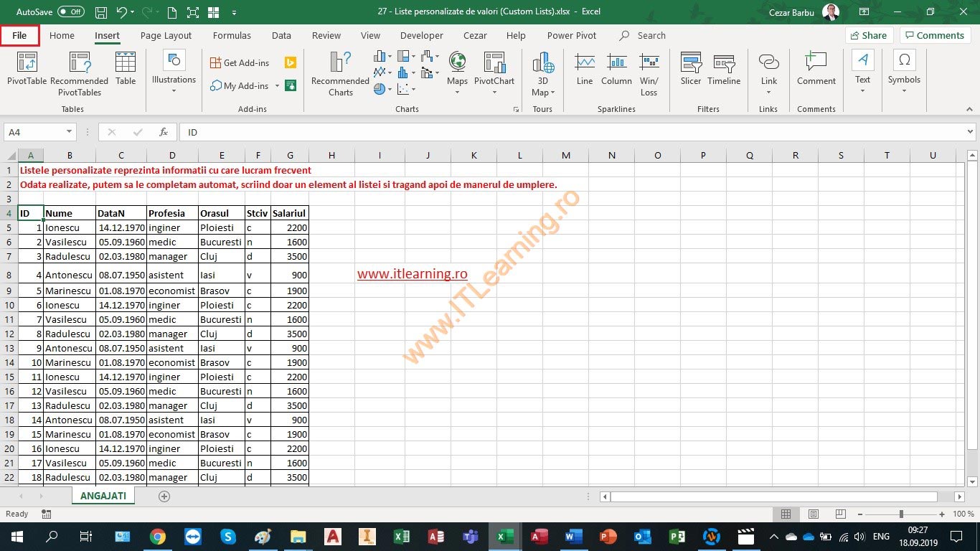Click the Save icon in the title bar

tap(101, 12)
